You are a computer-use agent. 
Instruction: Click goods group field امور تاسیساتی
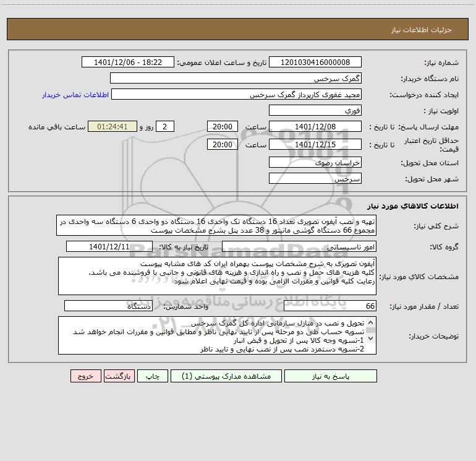click(299, 247)
